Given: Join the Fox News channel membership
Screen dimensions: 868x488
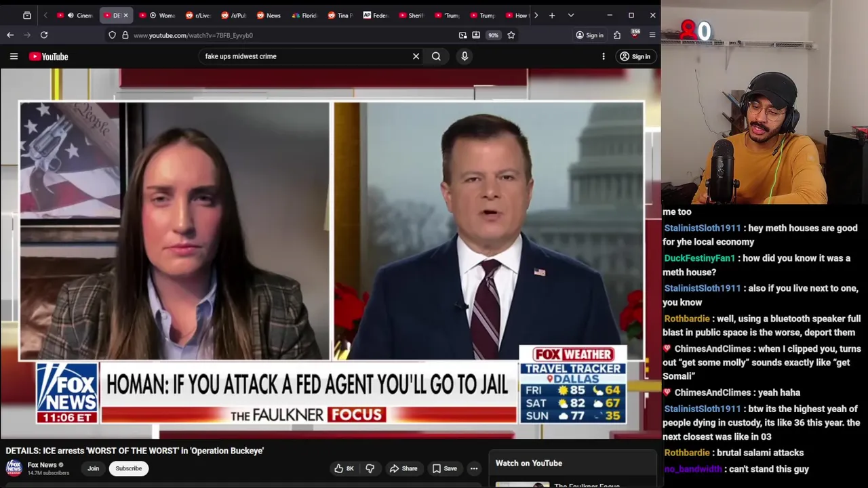Looking at the screenshot, I should 93,468.
